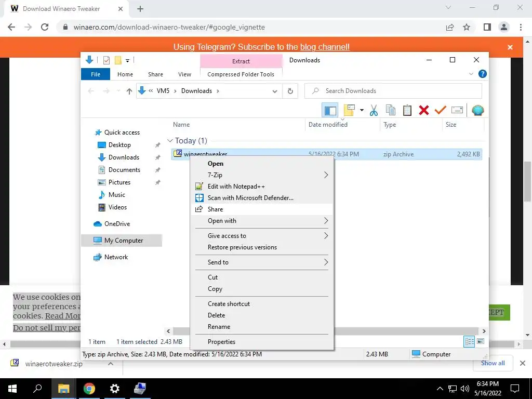Image resolution: width=532 pixels, height=399 pixels.
Task: Choose Restore previous versions
Action: [262, 247]
